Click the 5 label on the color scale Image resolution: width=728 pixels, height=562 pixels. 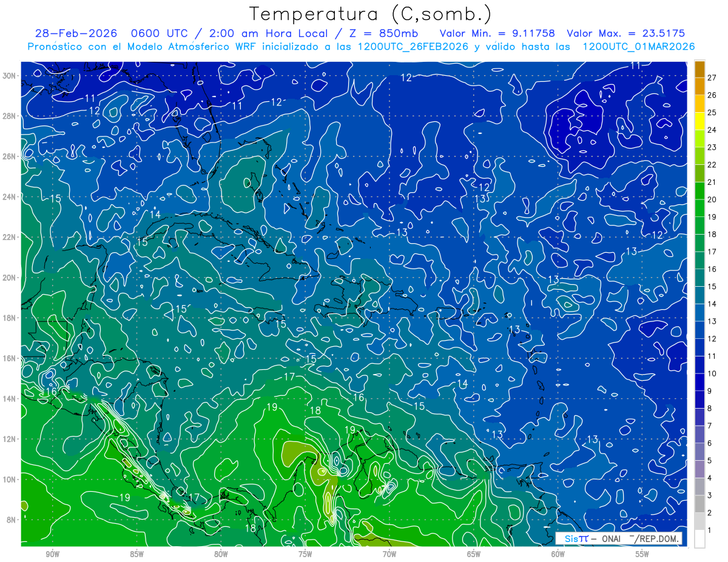click(711, 461)
